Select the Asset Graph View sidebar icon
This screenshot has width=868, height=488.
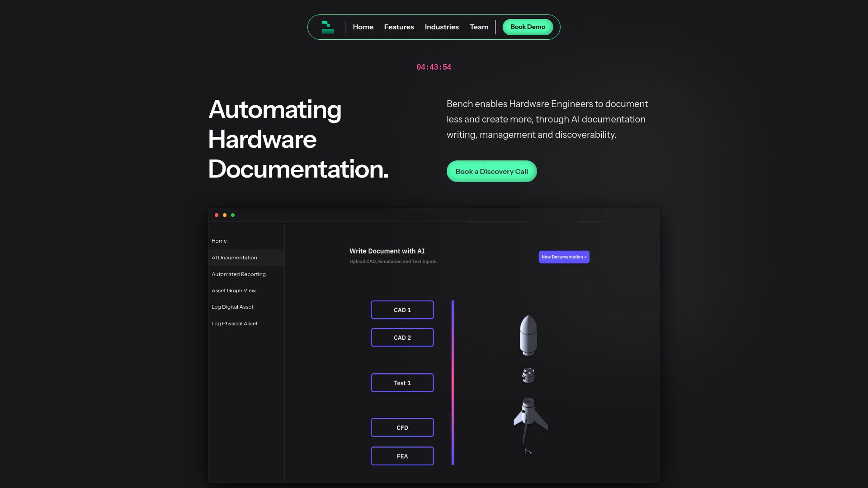pyautogui.click(x=233, y=290)
